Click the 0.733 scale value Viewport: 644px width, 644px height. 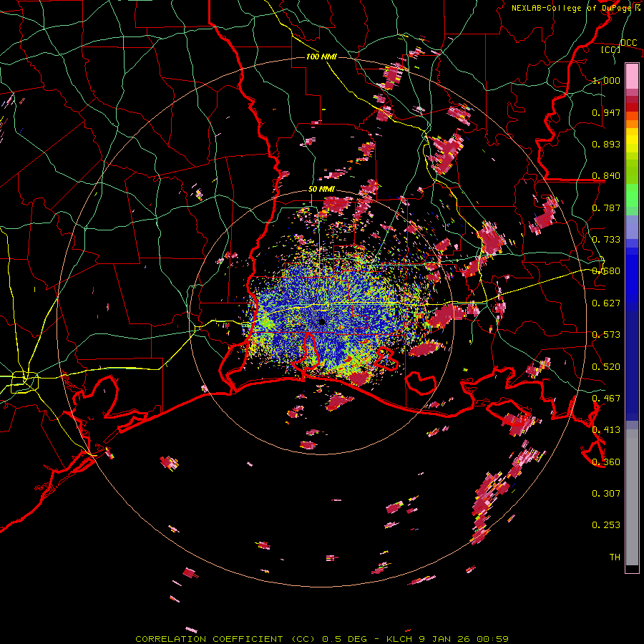(x=606, y=240)
